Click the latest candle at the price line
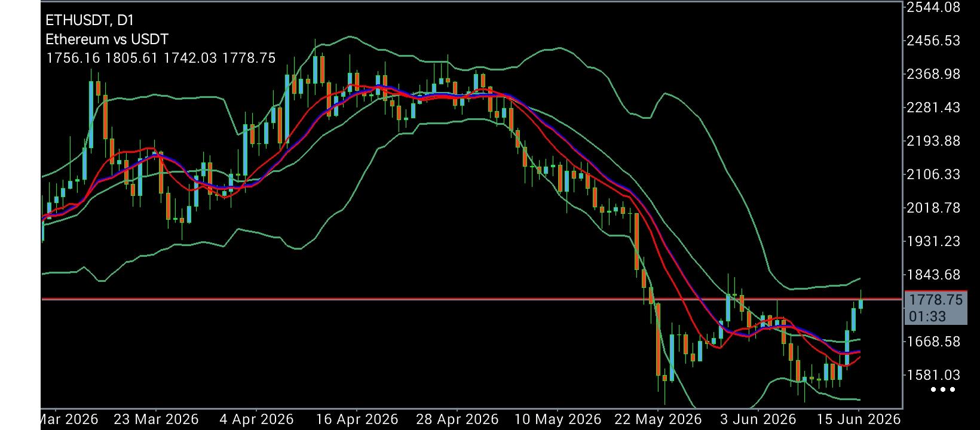The width and height of the screenshot is (980, 430). pyautogui.click(x=861, y=302)
